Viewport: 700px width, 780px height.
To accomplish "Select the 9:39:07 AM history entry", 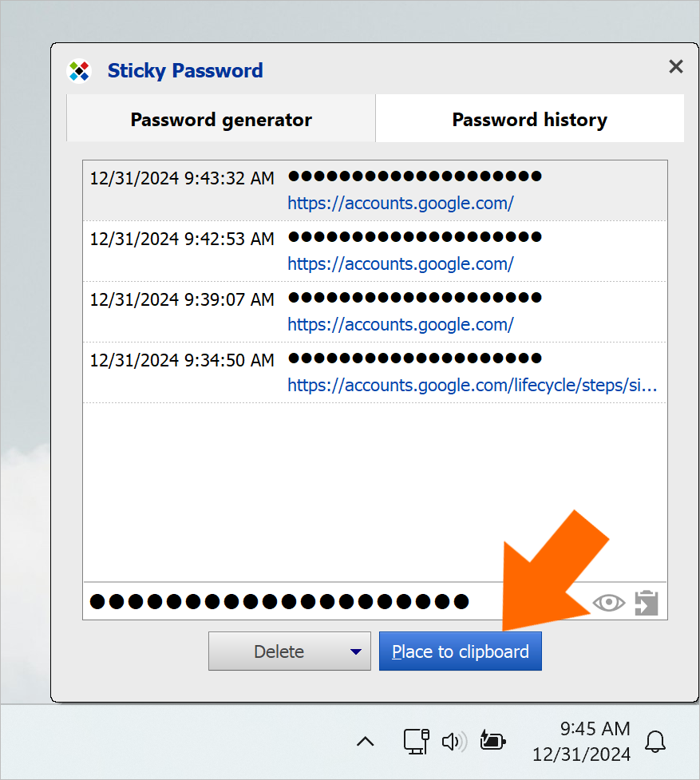I will (375, 312).
